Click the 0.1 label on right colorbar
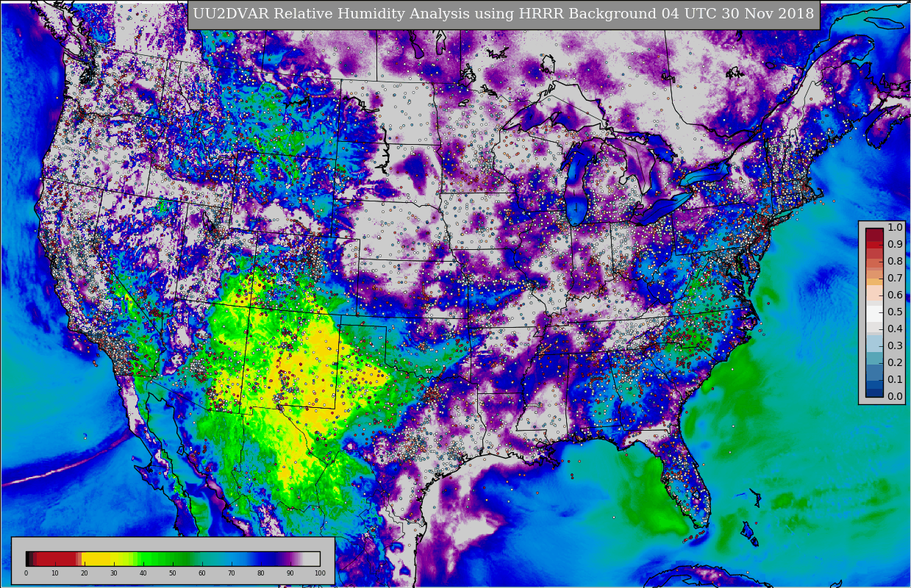 point(895,379)
